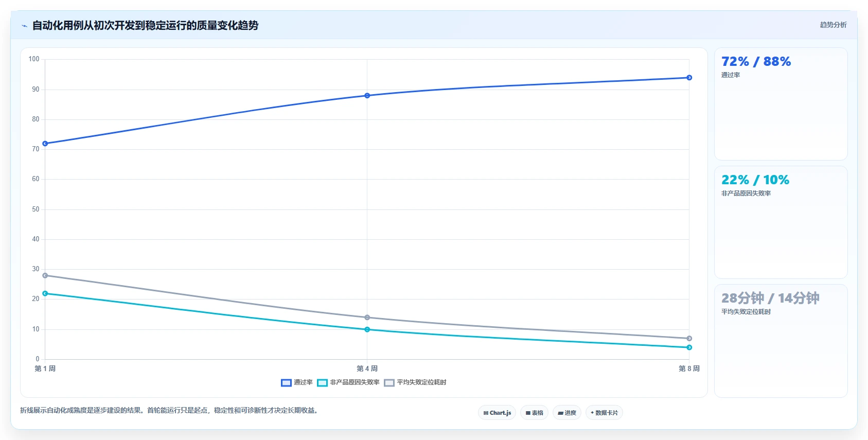
Task: Click the Chart.js tag
Action: click(x=497, y=413)
